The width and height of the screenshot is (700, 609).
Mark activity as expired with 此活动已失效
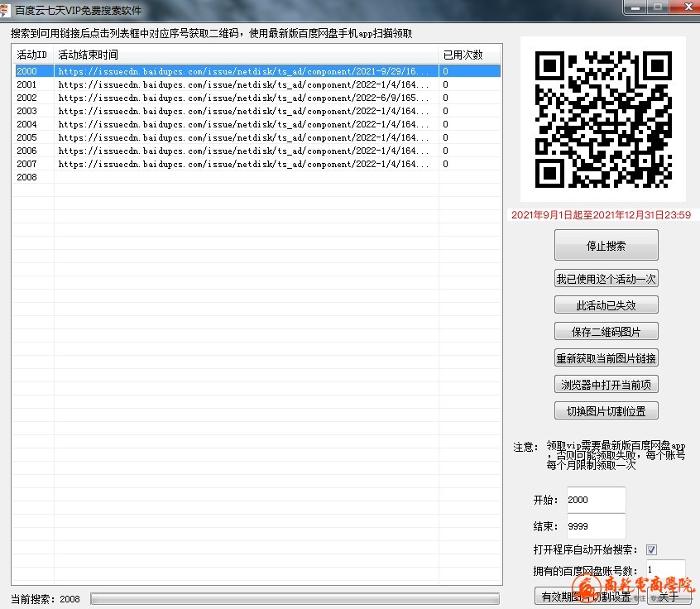(x=606, y=305)
